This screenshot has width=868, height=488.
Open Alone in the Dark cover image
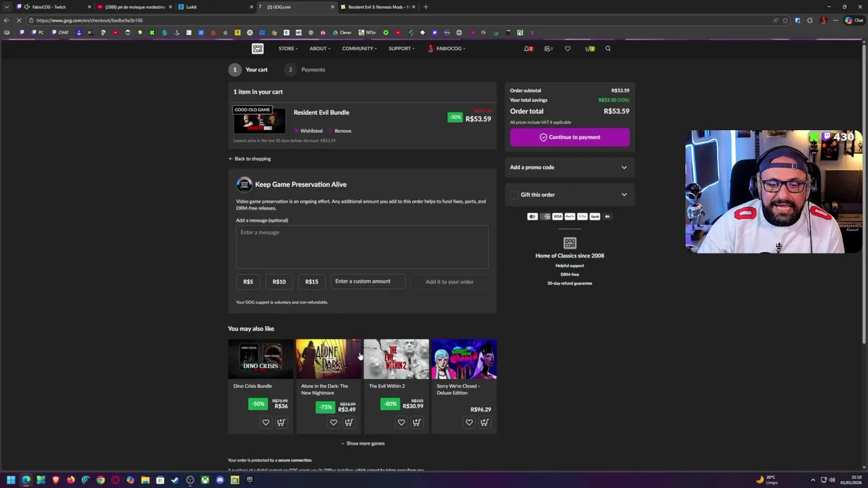328,359
